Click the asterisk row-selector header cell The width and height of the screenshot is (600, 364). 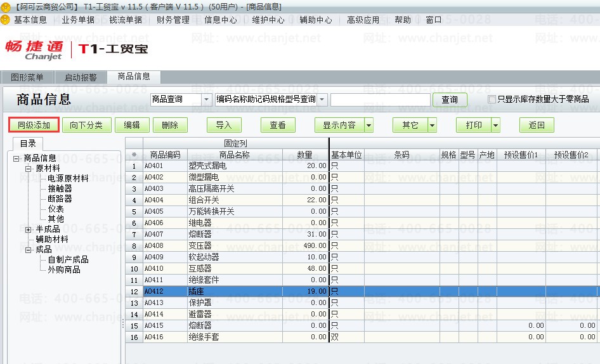coord(134,155)
